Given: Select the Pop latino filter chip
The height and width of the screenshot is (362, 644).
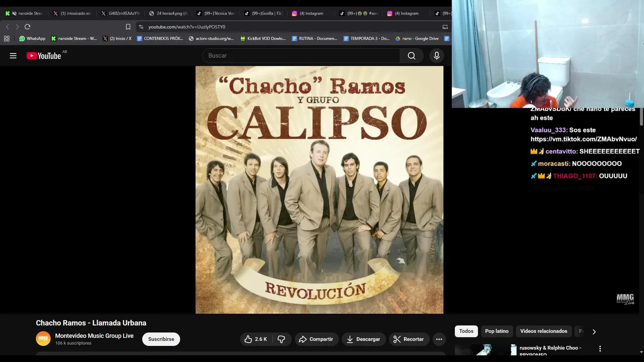Looking at the screenshot, I should click(x=497, y=331).
